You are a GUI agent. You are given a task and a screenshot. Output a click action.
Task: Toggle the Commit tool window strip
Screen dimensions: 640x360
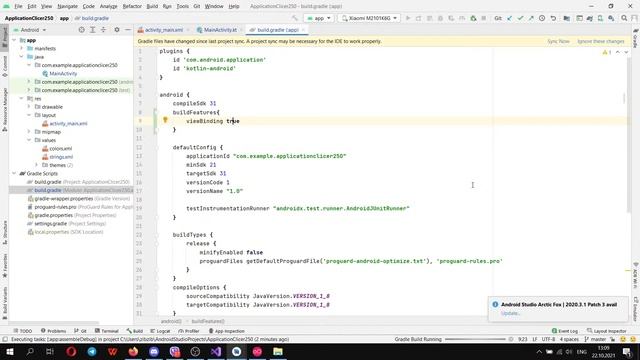(x=4, y=66)
